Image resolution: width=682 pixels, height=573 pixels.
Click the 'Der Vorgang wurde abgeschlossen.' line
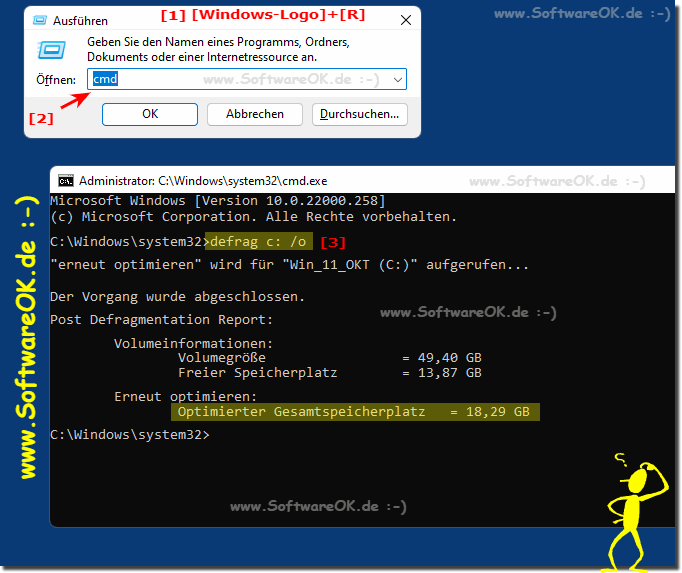pyautogui.click(x=177, y=297)
